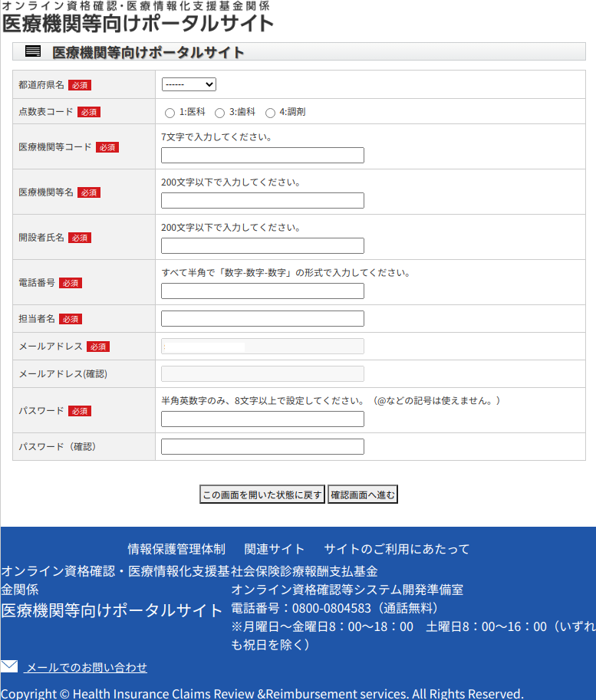Open サイトのご利用にあたって footer link

tap(397, 549)
